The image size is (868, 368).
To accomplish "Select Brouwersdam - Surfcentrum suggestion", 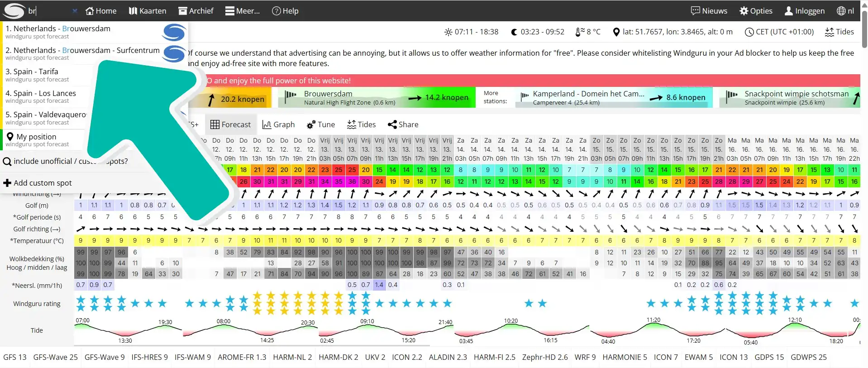I will coord(95,53).
